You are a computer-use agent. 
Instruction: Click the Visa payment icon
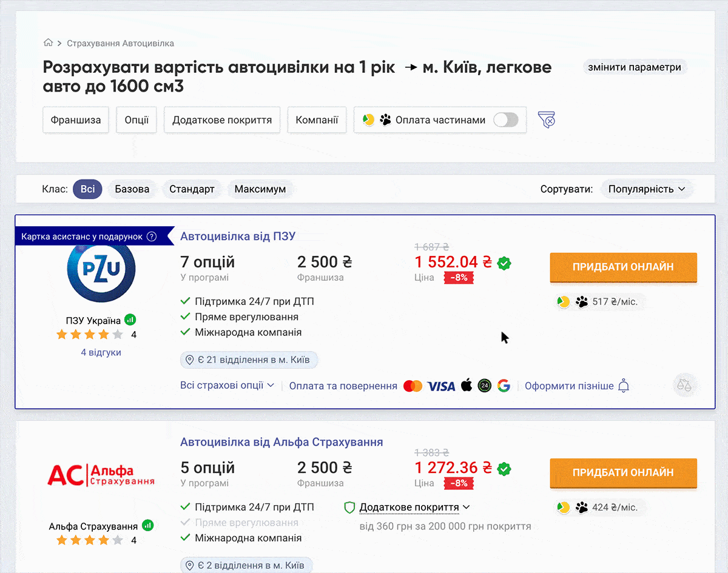click(440, 386)
